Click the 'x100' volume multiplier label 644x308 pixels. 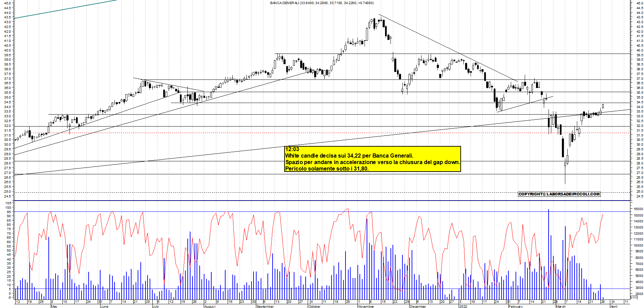tap(634, 298)
